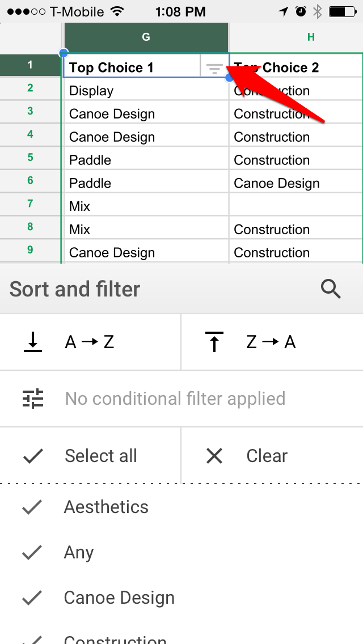Select the Z to A sort icon
This screenshot has width=363, height=644.
pyautogui.click(x=214, y=341)
